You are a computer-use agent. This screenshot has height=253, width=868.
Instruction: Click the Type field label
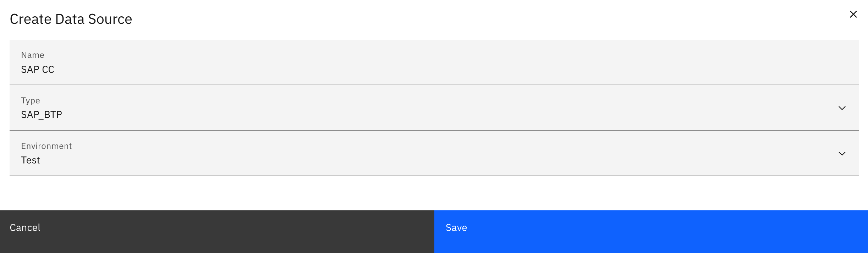tap(31, 101)
